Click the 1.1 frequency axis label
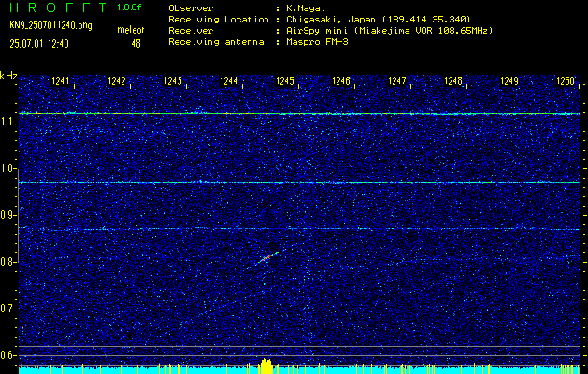 coord(6,122)
